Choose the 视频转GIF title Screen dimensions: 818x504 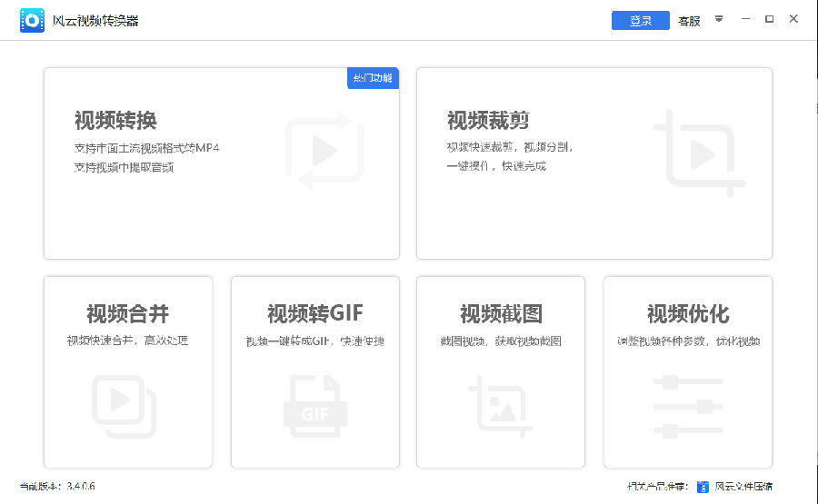[314, 314]
